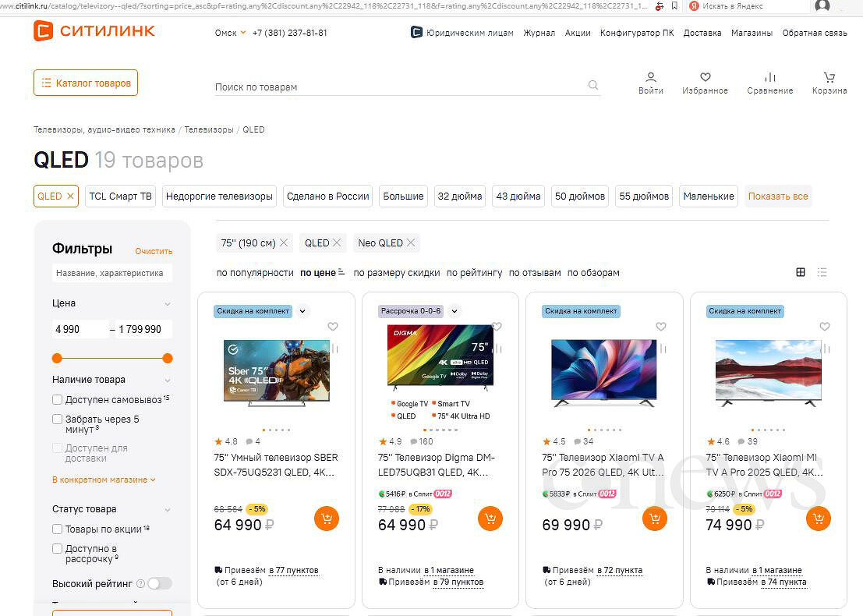Add Xiaomi TV A Pro 2026 to favorites
This screenshot has height=616, width=863.
click(x=661, y=327)
